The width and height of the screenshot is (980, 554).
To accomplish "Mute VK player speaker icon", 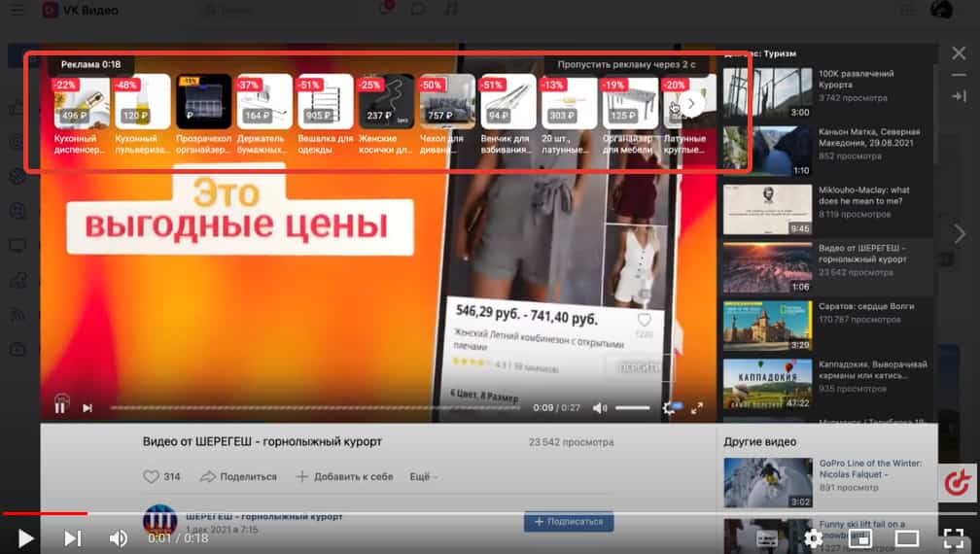I will click(x=599, y=408).
